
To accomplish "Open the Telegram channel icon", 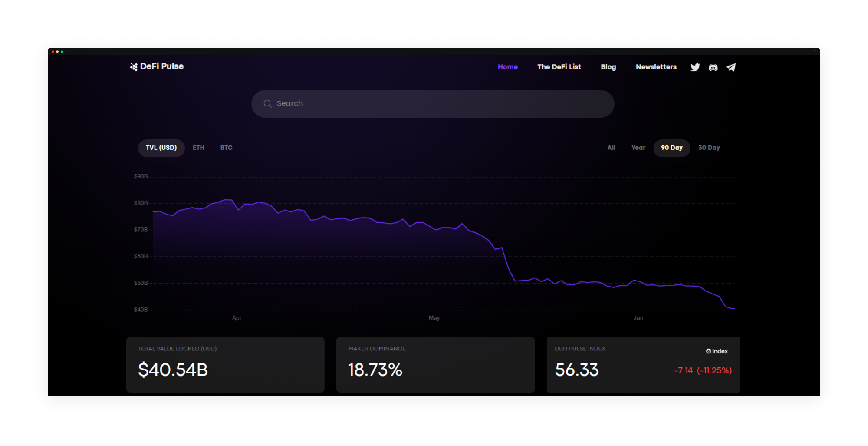I will tap(731, 67).
